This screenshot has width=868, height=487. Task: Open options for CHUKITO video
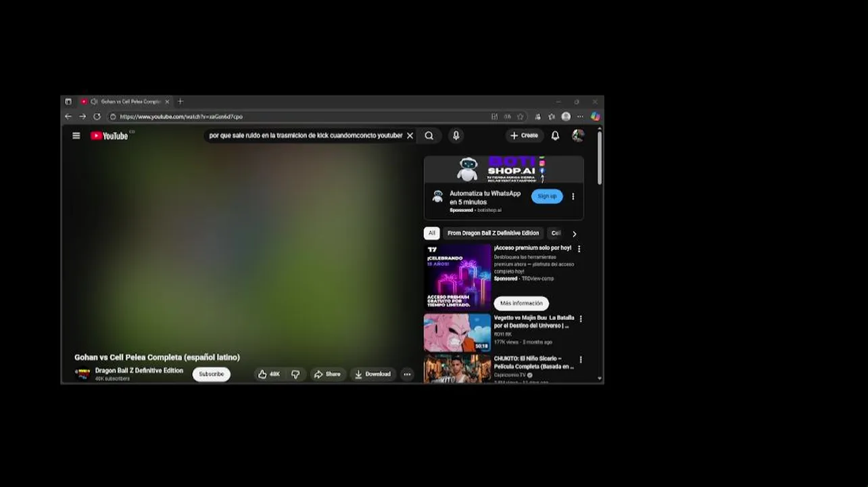[x=580, y=360]
